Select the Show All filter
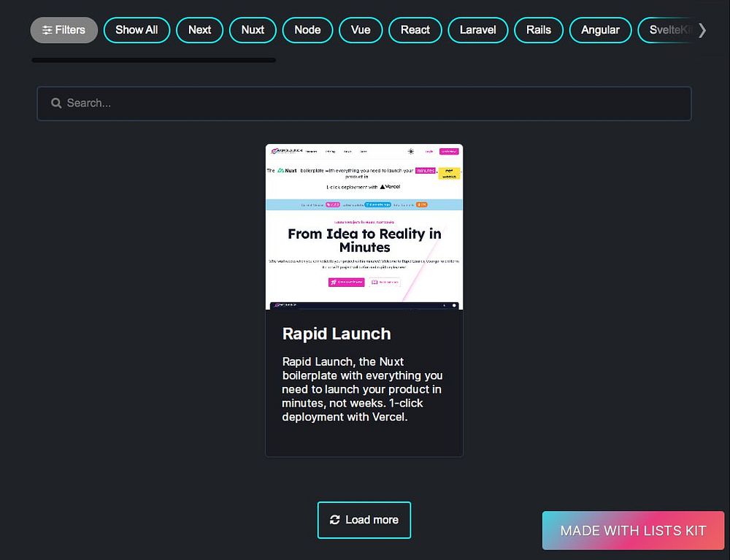Screen dimensions: 730x560 (x=137, y=30)
